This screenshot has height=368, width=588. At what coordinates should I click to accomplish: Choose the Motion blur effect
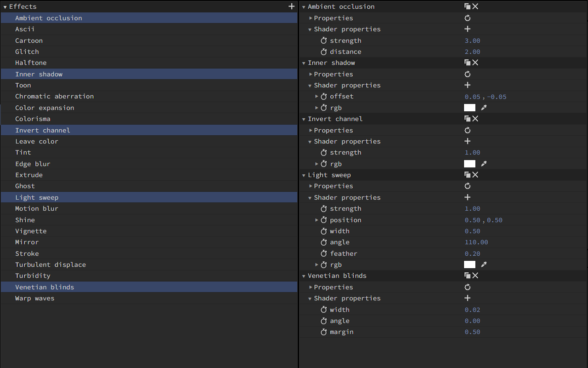(x=149, y=208)
